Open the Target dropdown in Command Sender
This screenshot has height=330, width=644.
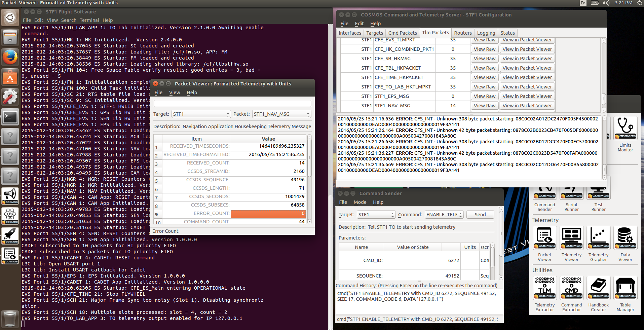376,215
